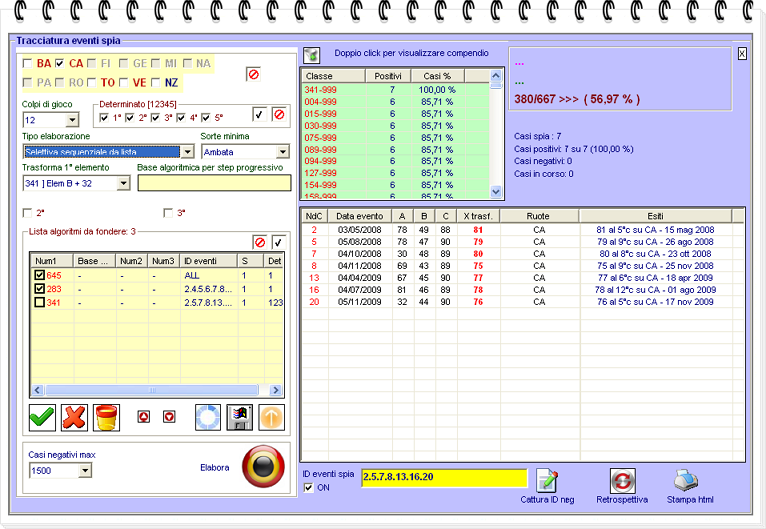This screenshot has height=529, width=766.
Task: Open Retrospettiva with its red icon
Action: (622, 479)
